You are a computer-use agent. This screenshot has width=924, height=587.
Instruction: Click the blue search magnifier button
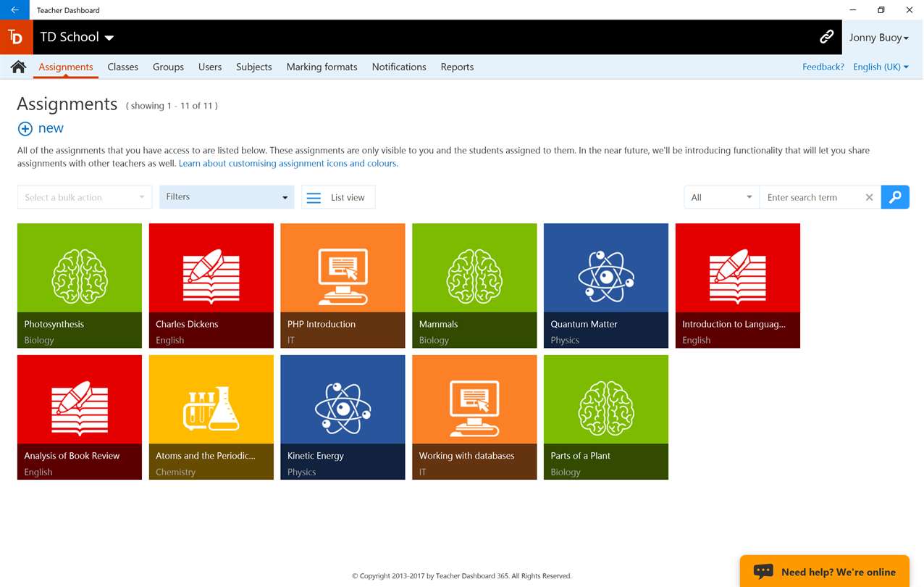pyautogui.click(x=895, y=197)
